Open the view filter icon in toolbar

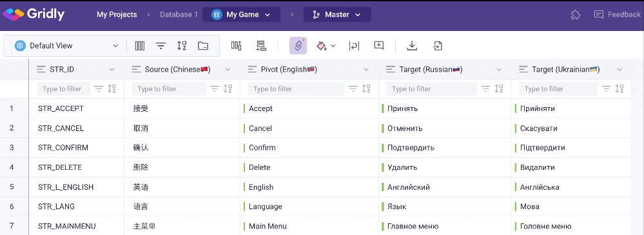pyautogui.click(x=161, y=46)
